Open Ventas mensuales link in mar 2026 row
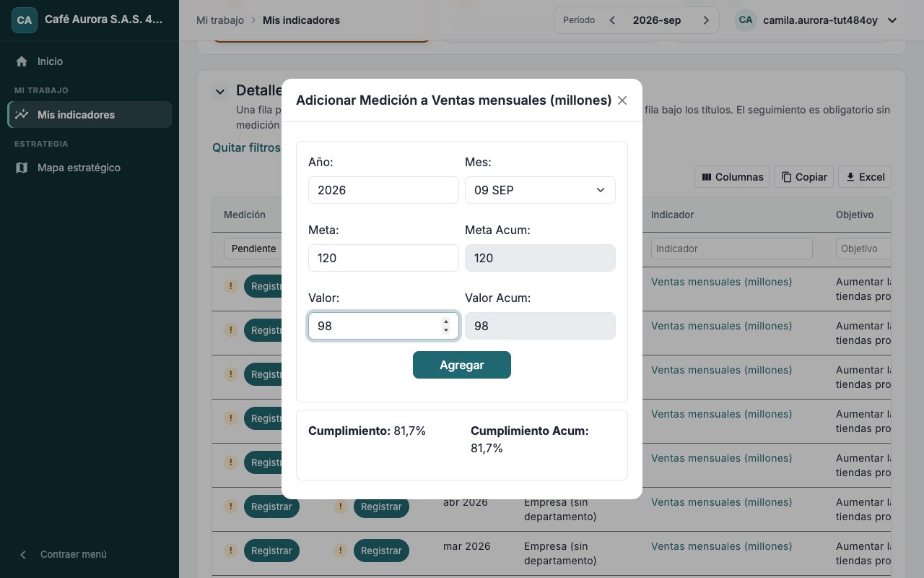Screen dimensions: 924x578 pos(721,546)
